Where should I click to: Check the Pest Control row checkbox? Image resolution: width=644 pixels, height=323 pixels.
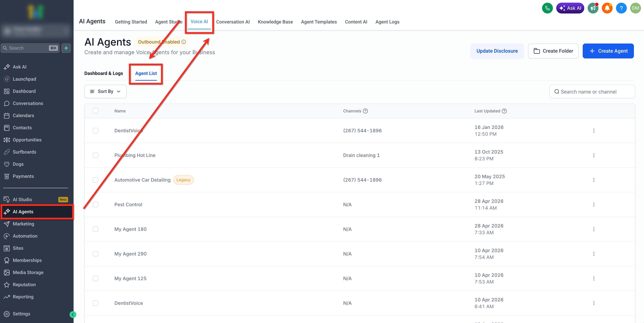click(x=96, y=205)
